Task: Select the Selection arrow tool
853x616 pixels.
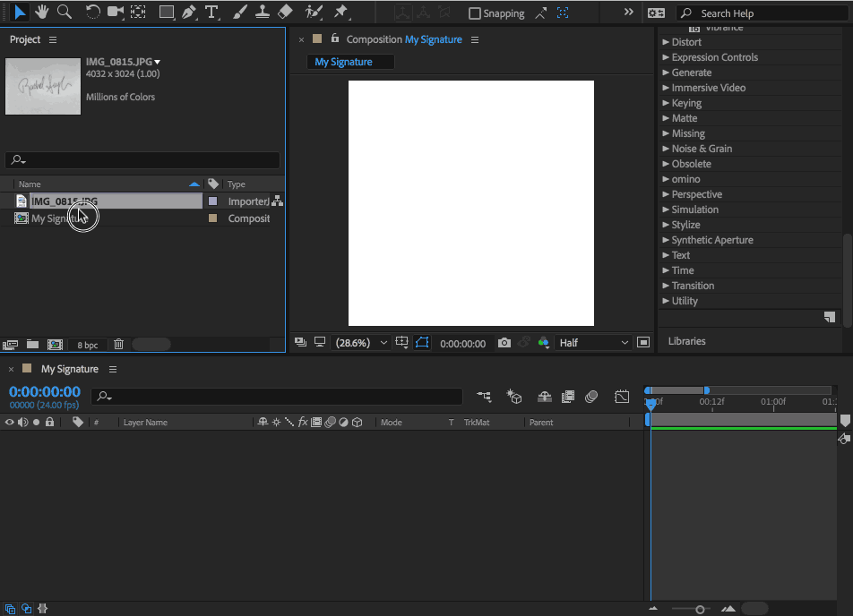Action: [x=20, y=12]
